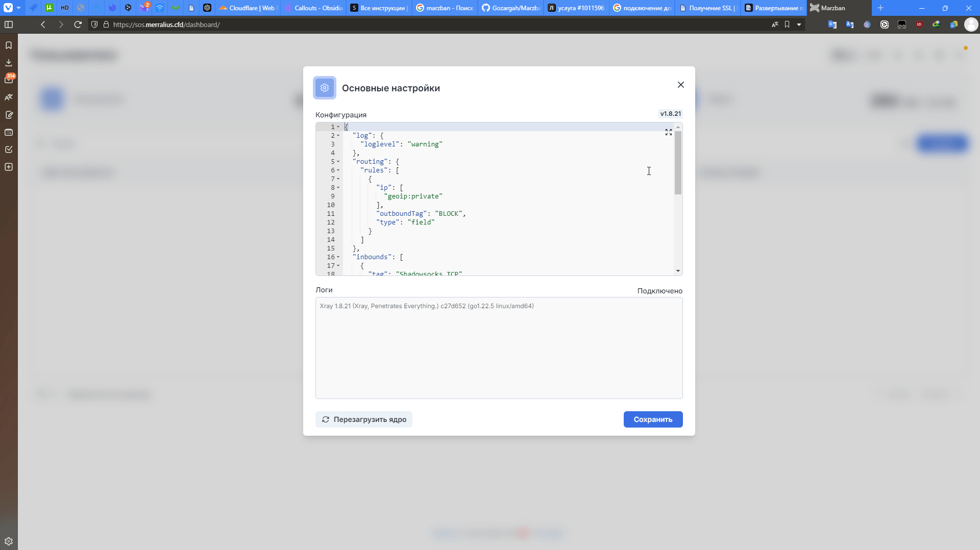Close the Основные настройки dialog

pyautogui.click(x=680, y=85)
